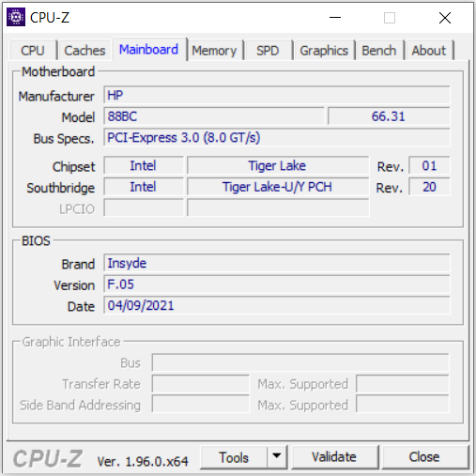The image size is (476, 476).
Task: Click the version text Ver. 1.96.0.x64
Action: 143,461
